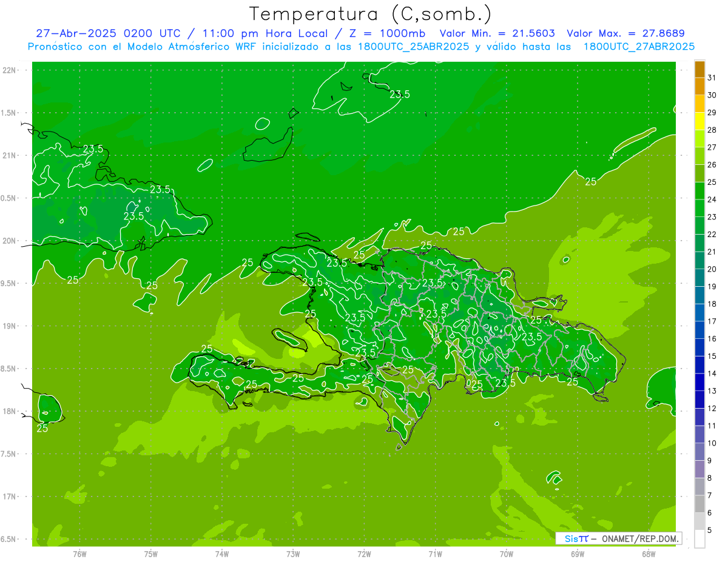Select the 'Valor Max. = 27.8689' readout
The image size is (728, 562).
coord(625,33)
